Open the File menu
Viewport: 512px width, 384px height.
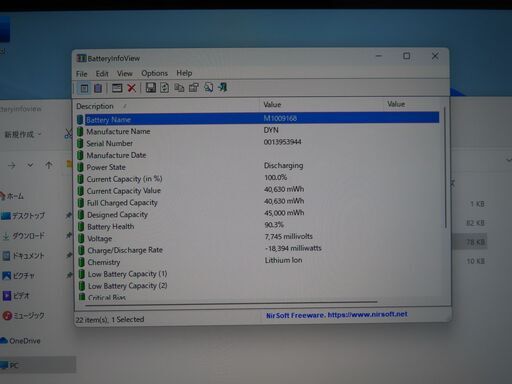tap(82, 74)
